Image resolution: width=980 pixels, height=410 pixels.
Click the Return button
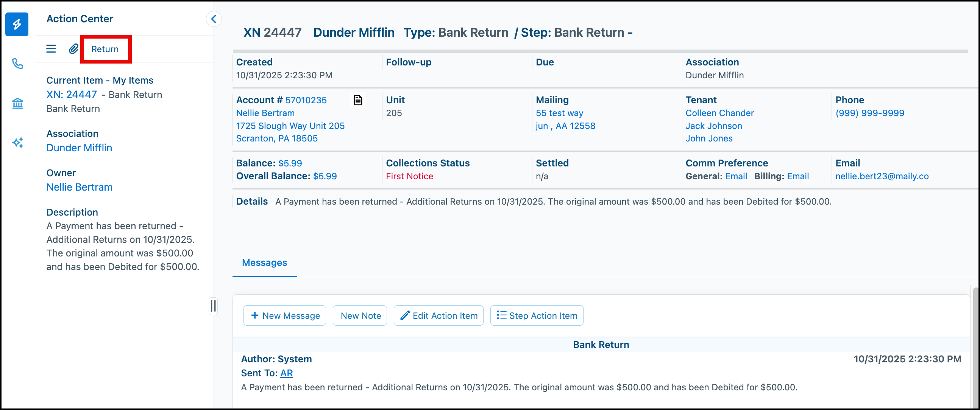pyautogui.click(x=105, y=49)
